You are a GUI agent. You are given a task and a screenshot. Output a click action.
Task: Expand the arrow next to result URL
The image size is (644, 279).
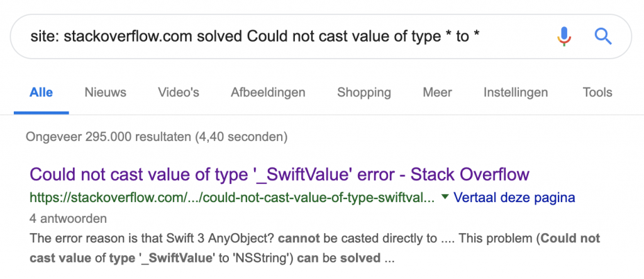[x=445, y=197]
